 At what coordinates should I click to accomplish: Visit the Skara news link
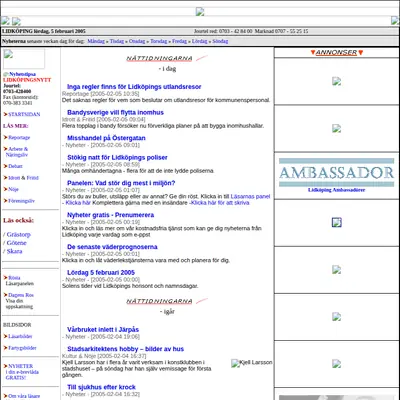15,251
